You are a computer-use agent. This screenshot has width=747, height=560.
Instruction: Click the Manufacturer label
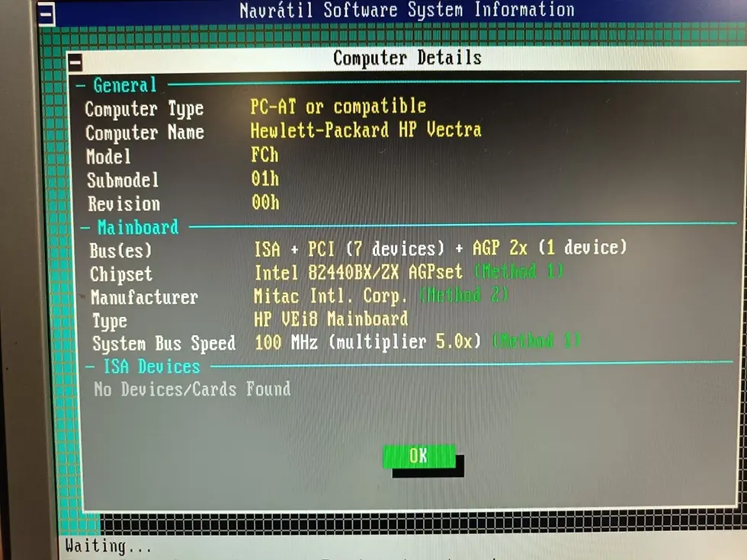[144, 298]
